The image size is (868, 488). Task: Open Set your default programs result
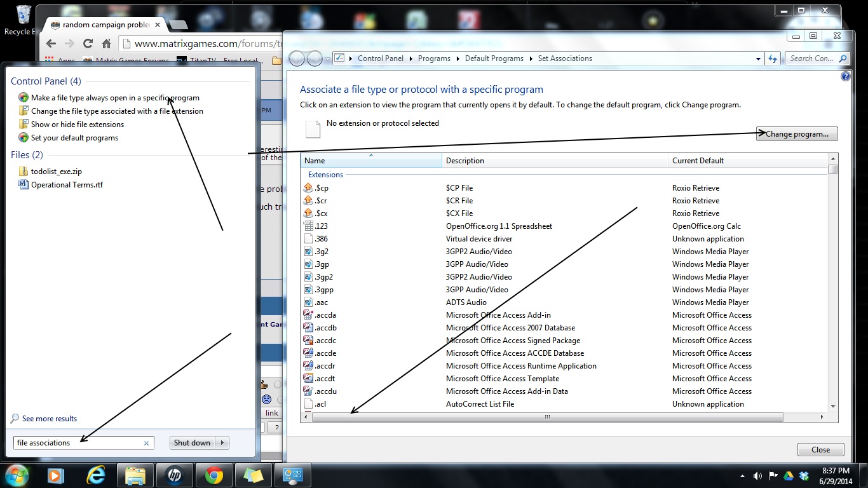[x=74, y=138]
